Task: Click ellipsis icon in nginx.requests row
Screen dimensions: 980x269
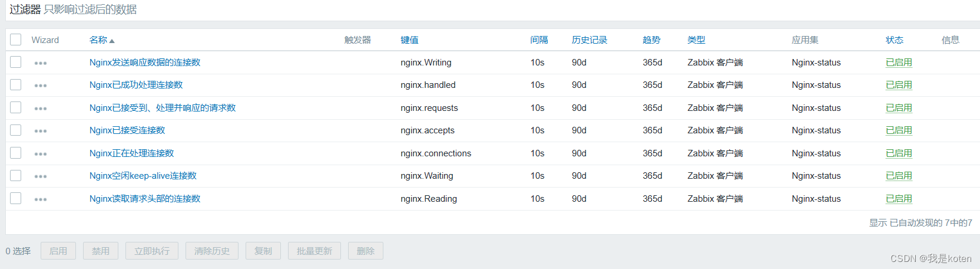Action: [40, 109]
